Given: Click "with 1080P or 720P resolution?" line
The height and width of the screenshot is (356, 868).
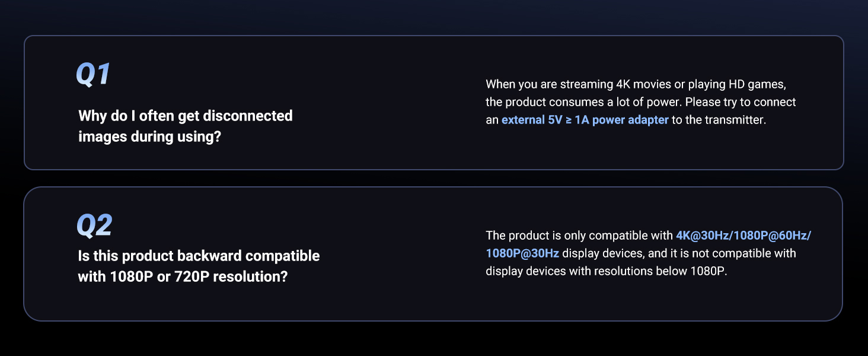Looking at the screenshot, I should point(182,276).
